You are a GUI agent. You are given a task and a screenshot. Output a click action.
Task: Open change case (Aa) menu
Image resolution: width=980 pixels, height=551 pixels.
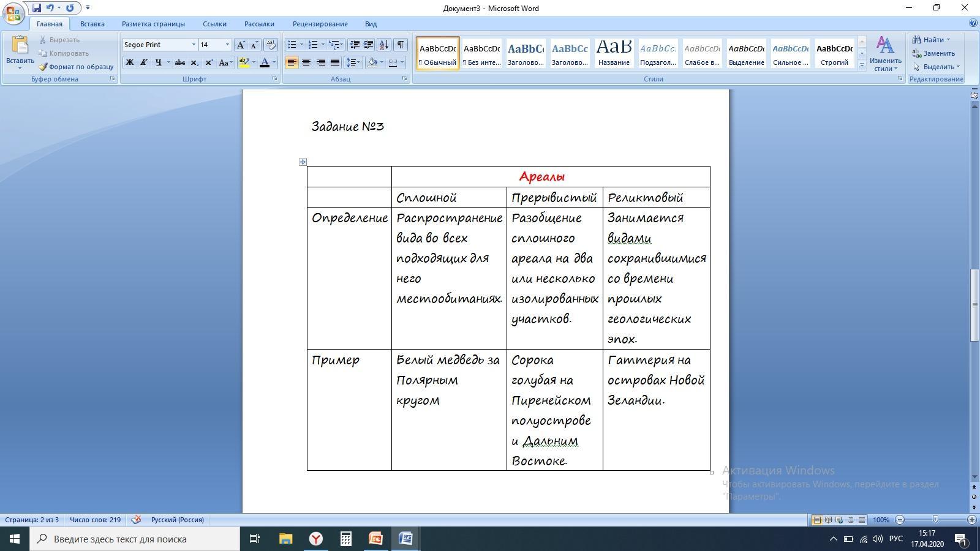225,62
